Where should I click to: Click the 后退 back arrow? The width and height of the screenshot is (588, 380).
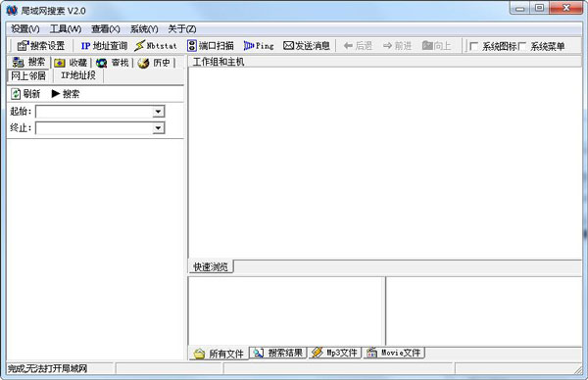click(358, 46)
